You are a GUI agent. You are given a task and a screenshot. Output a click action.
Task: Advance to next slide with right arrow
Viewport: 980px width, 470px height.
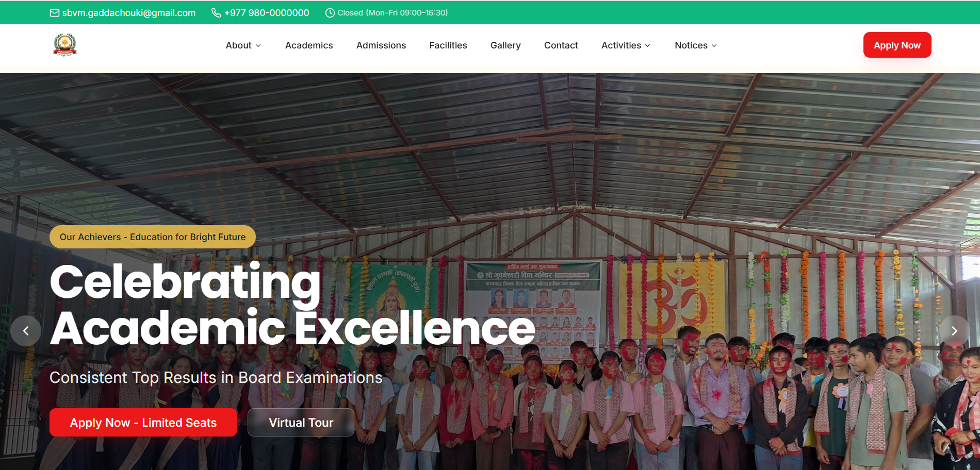[x=954, y=331]
